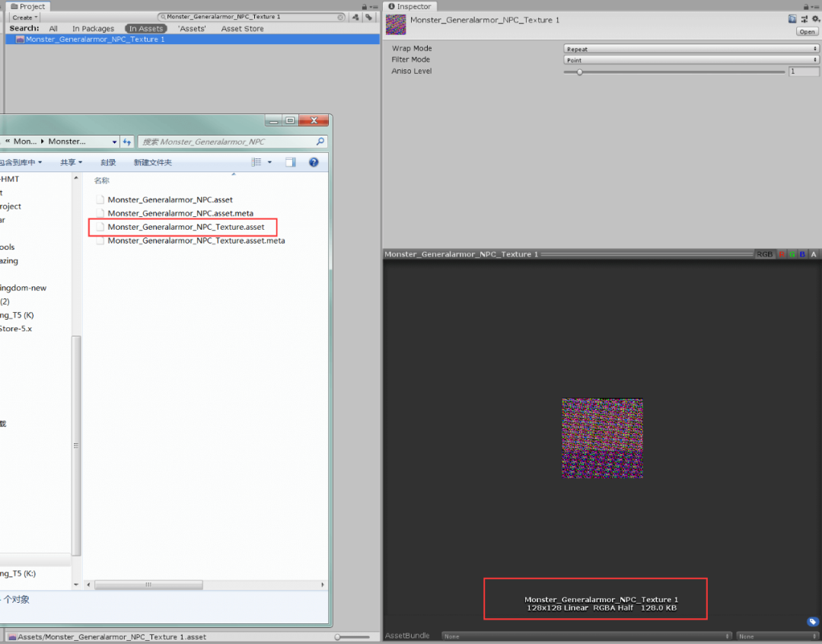The image size is (822, 644).
Task: Click the Explorer change view icon
Action: coord(256,163)
